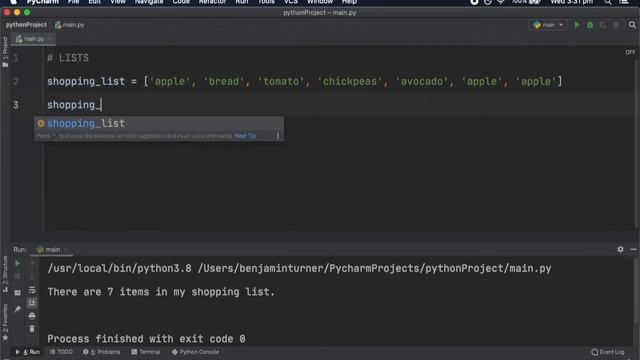
Task: Click the 'avocado' string in line 2
Action: tap(422, 81)
